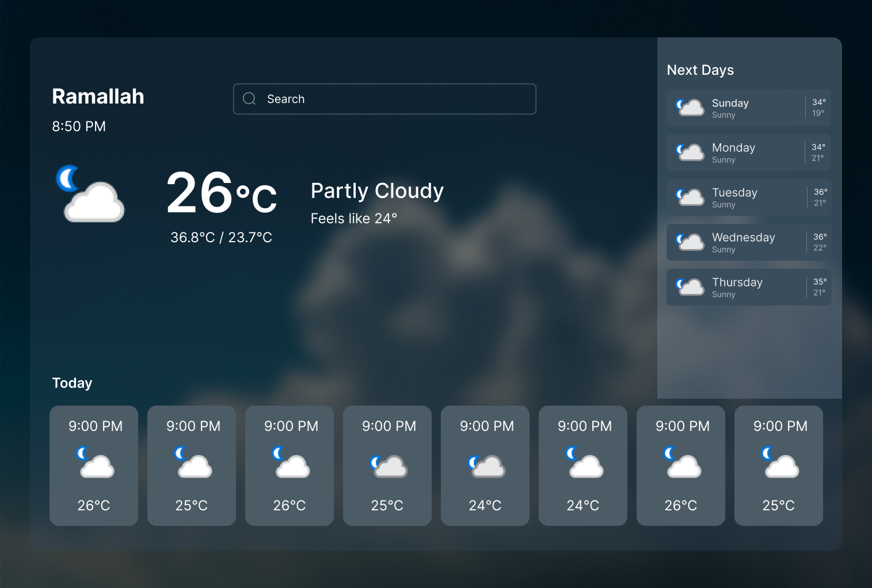This screenshot has width=872, height=588.
Task: Click the search magnifier icon
Action: pyautogui.click(x=249, y=98)
